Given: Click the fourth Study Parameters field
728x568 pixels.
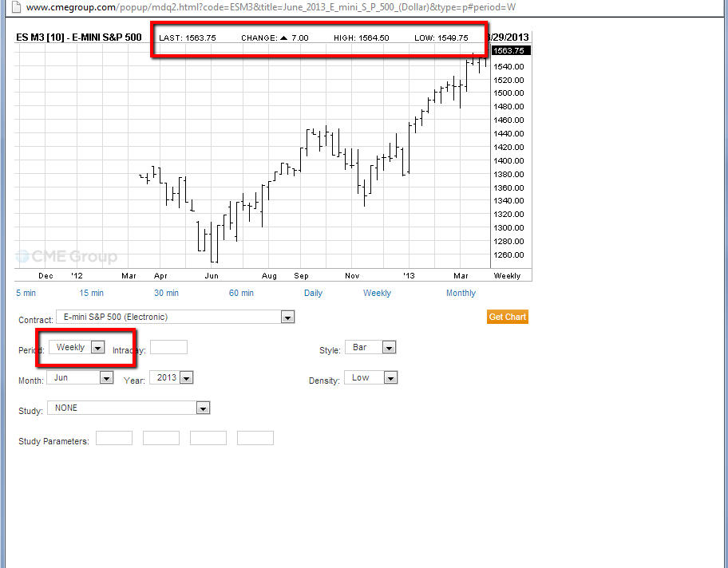Looking at the screenshot, I should tap(255, 438).
